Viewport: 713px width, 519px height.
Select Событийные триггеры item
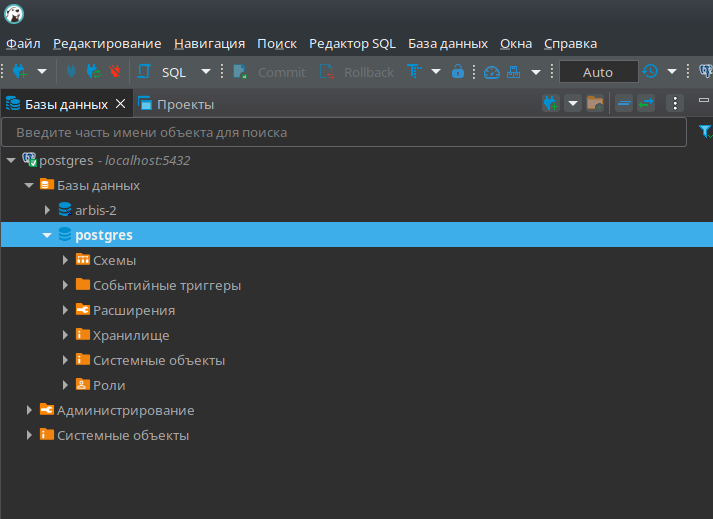coord(167,286)
